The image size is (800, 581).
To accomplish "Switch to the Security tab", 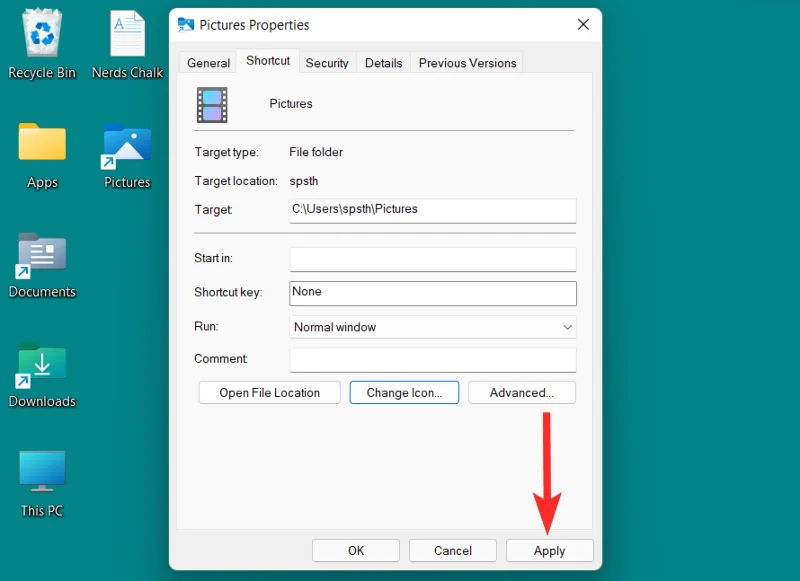I will pyautogui.click(x=327, y=62).
